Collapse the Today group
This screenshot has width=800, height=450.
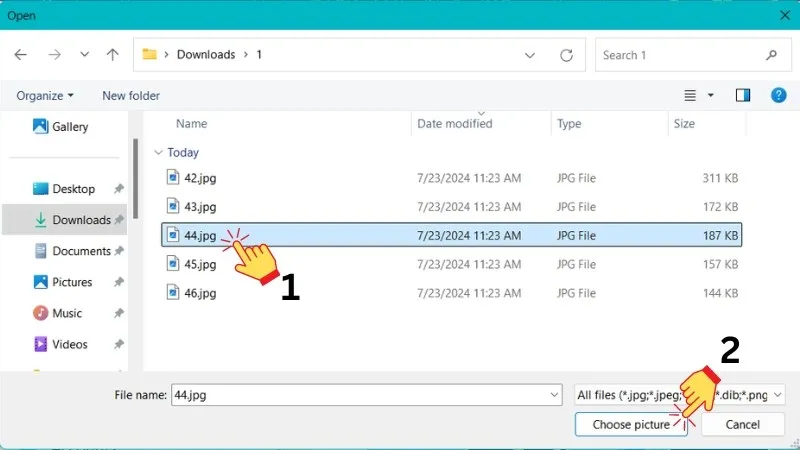[x=158, y=153]
